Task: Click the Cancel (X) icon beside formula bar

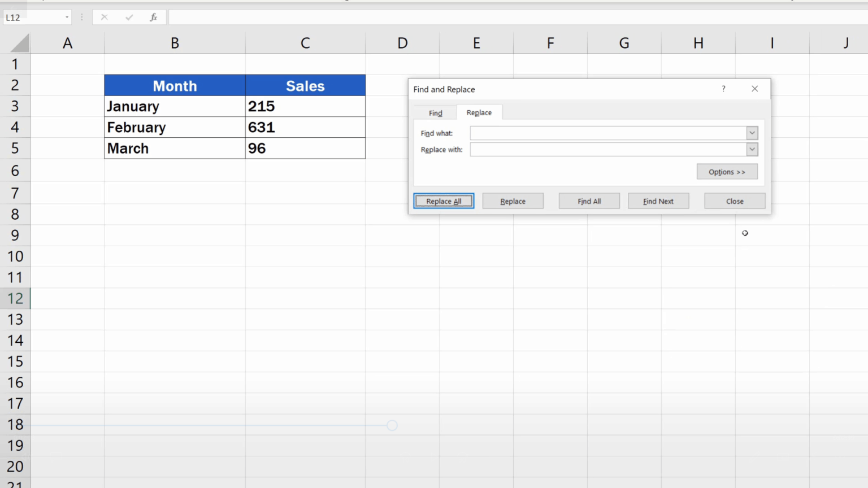Action: [104, 17]
